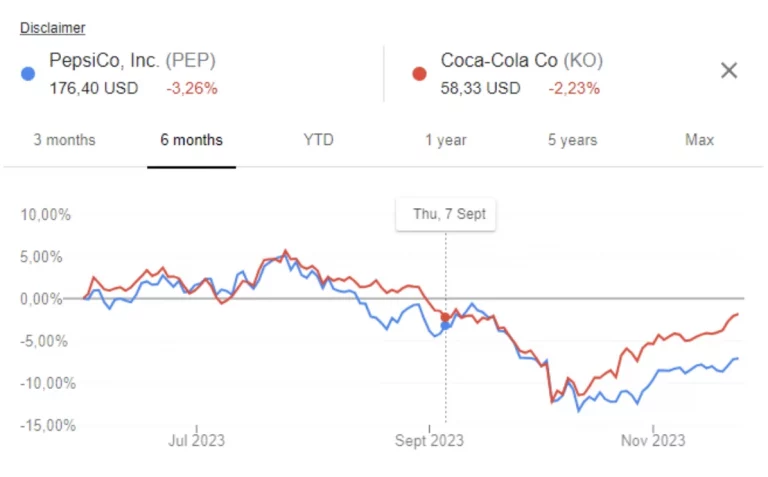Screen dimensions: 768x477
Task: Switch chart to the YTD tab
Action: [318, 140]
